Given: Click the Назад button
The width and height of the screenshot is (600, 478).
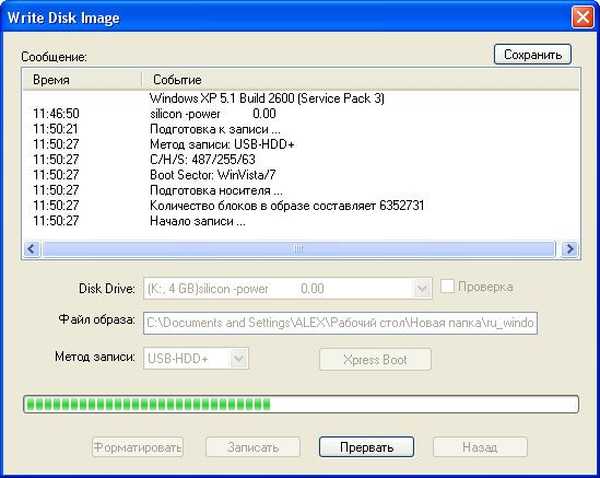Looking at the screenshot, I should [x=479, y=447].
